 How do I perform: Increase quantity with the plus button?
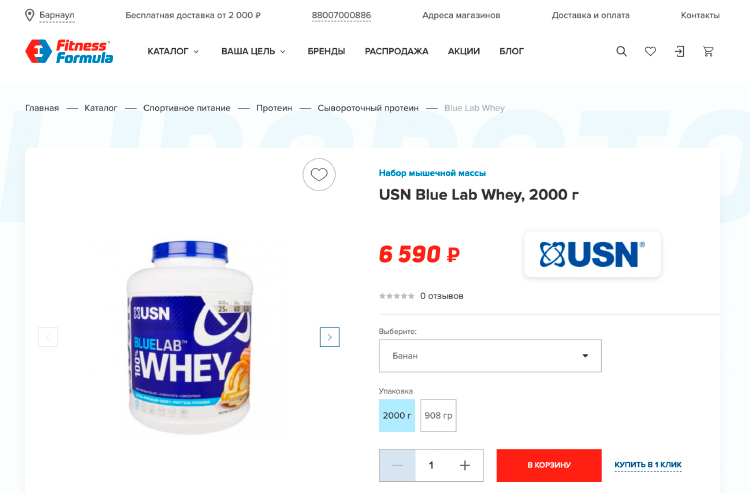[x=465, y=465]
